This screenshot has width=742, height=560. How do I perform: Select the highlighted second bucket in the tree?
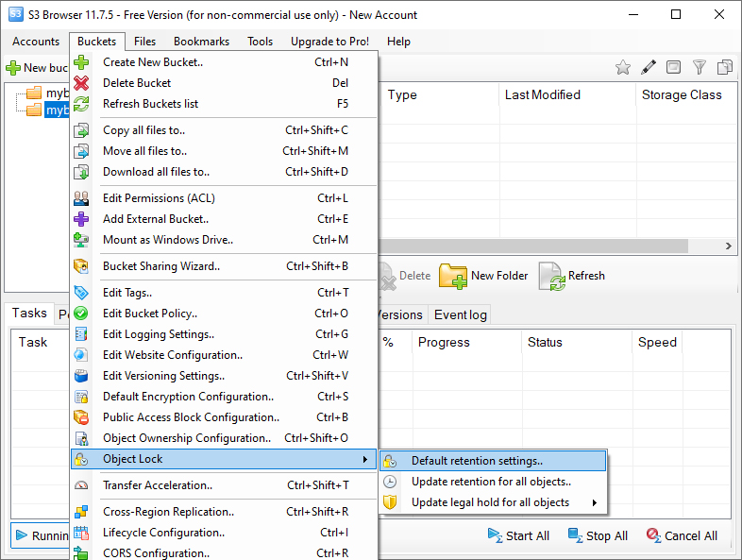tap(57, 110)
